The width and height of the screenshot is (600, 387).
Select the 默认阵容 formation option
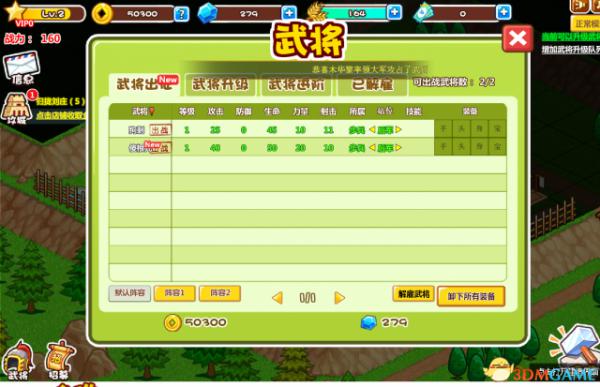[x=130, y=293]
